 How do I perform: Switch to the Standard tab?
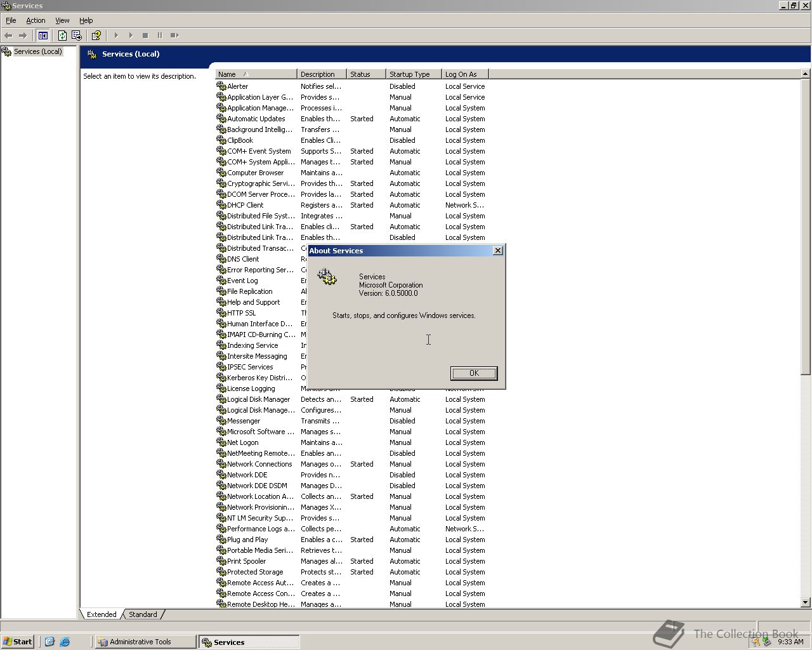click(x=143, y=614)
